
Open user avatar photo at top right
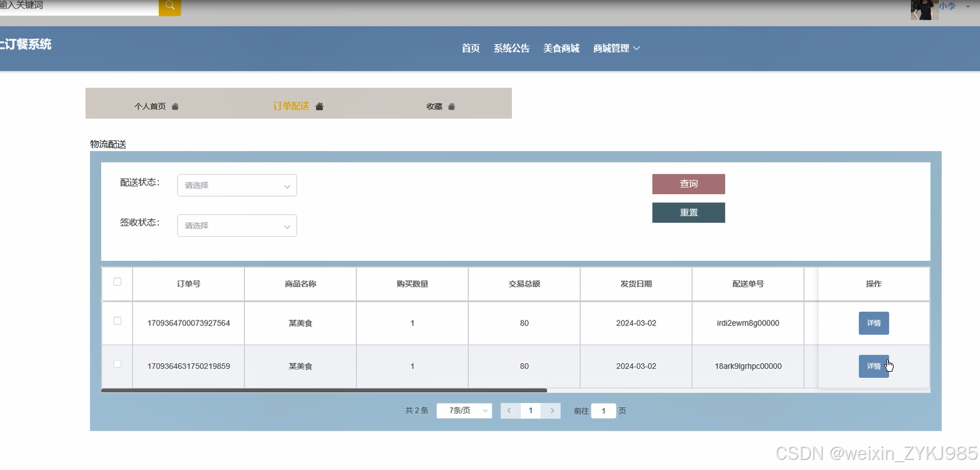coord(923,9)
